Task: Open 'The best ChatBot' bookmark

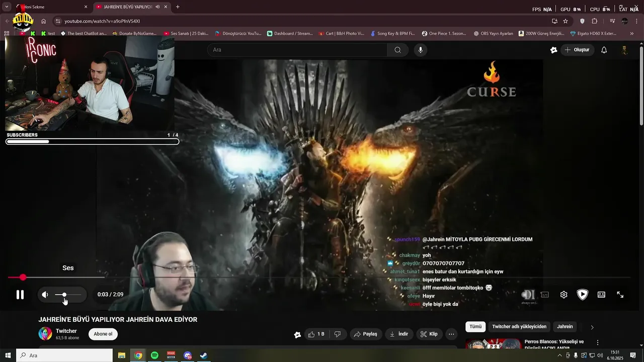Action: tap(84, 34)
